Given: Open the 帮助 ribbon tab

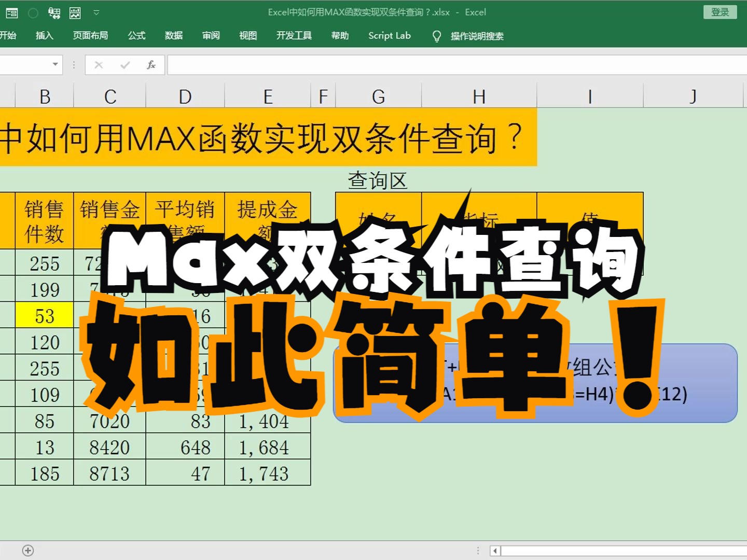Looking at the screenshot, I should point(340,35).
